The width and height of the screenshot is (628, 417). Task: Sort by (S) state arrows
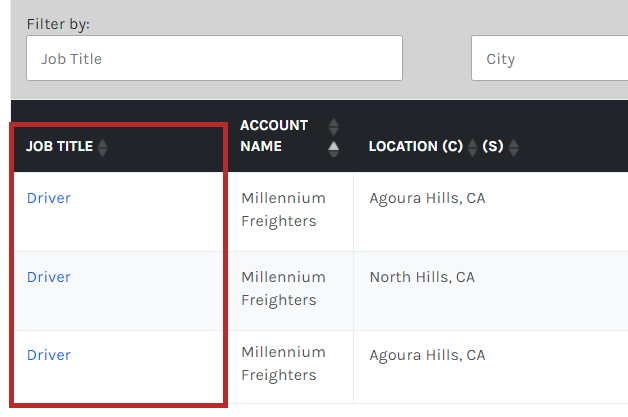click(513, 147)
